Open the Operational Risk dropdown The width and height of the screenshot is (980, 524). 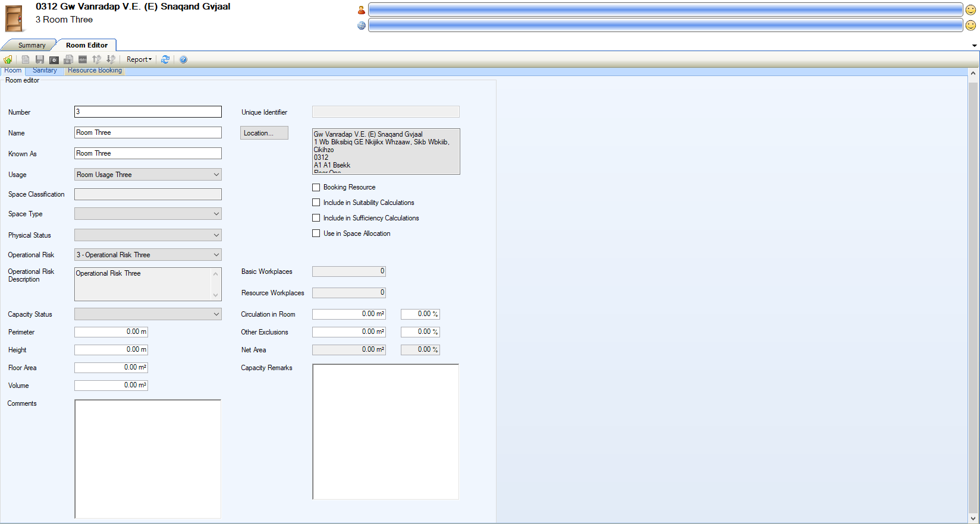coord(216,255)
